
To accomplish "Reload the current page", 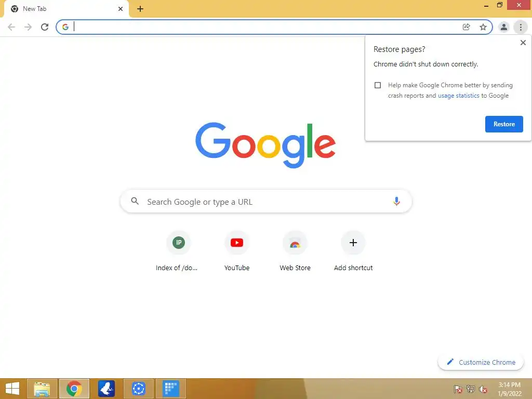I will [x=45, y=27].
